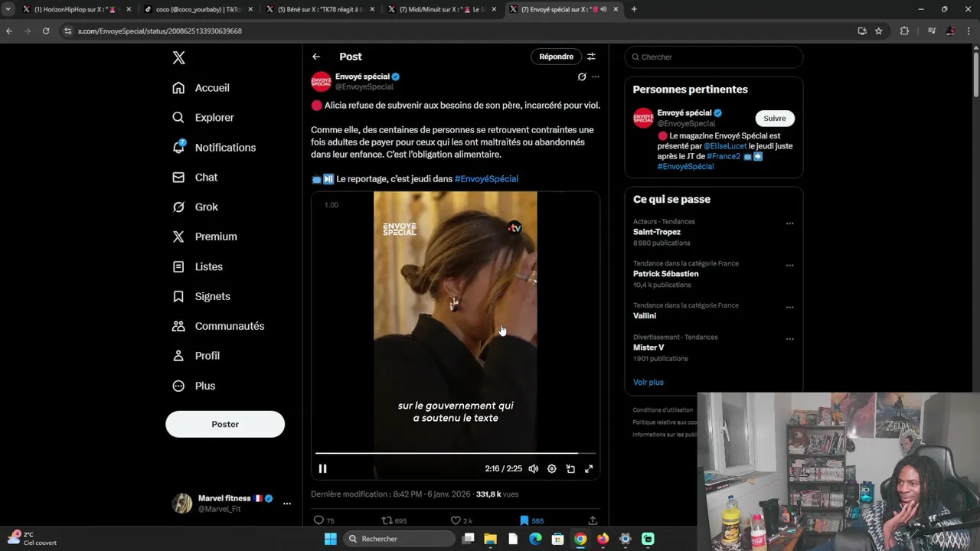Screen dimensions: 980x551
Task: Mute the video volume
Action: coord(534,469)
